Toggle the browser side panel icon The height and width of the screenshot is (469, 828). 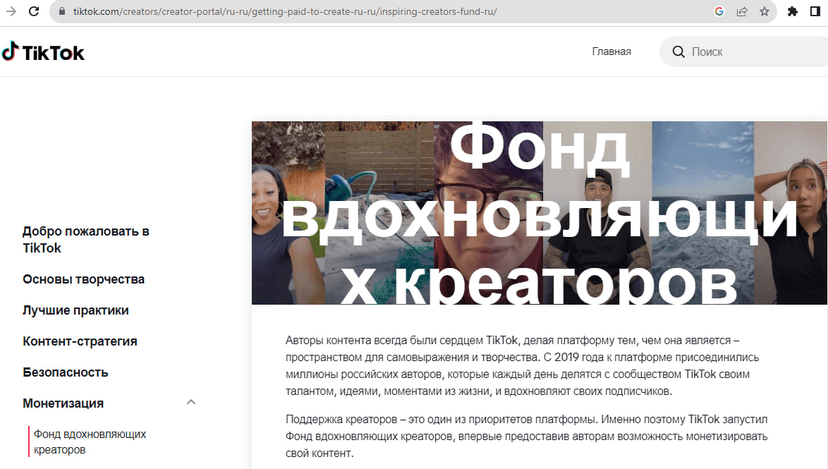pos(815,11)
